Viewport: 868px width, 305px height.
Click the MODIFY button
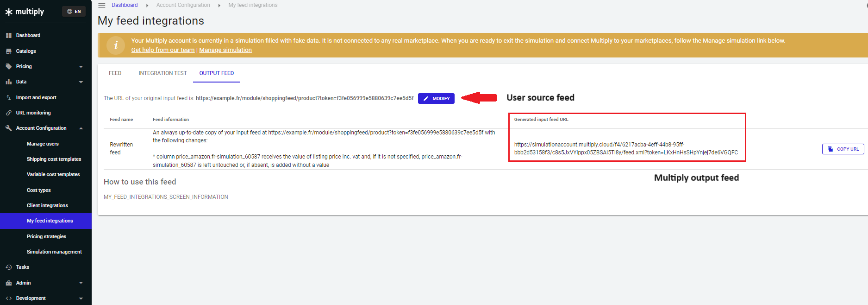click(x=436, y=98)
